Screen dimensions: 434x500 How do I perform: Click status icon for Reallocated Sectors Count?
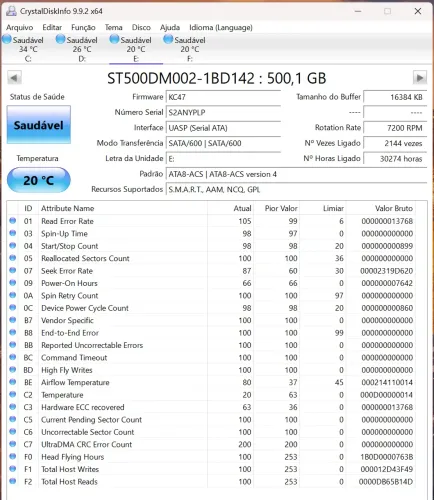pyautogui.click(x=13, y=258)
